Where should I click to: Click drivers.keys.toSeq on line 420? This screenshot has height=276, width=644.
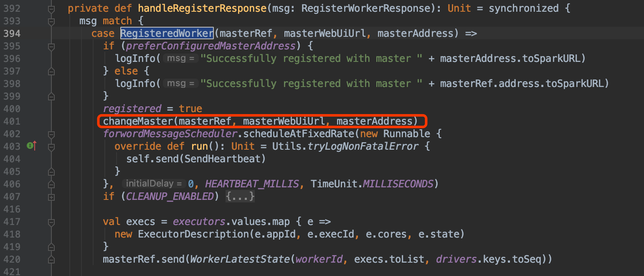pos(489,260)
